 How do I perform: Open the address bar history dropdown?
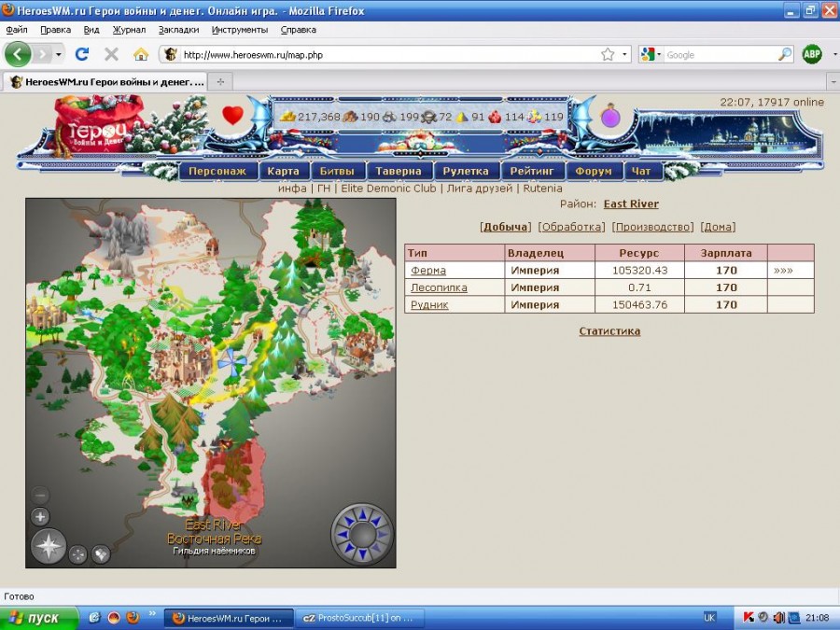click(x=624, y=54)
